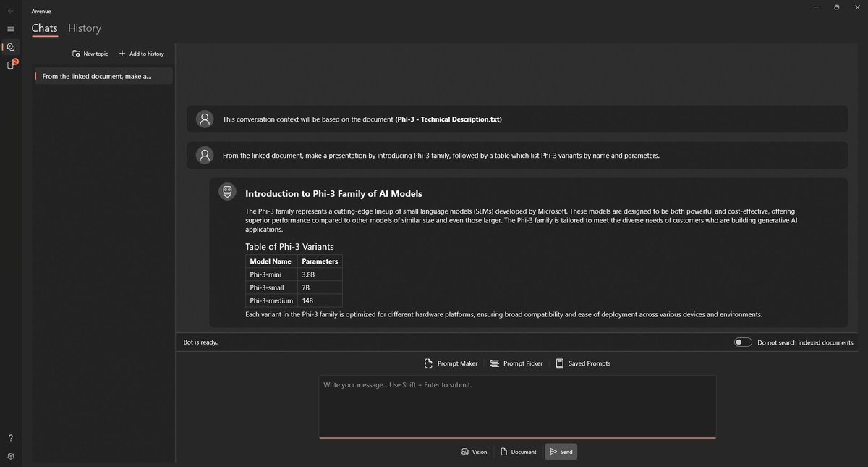
Task: Click the New topic button
Action: pos(90,54)
